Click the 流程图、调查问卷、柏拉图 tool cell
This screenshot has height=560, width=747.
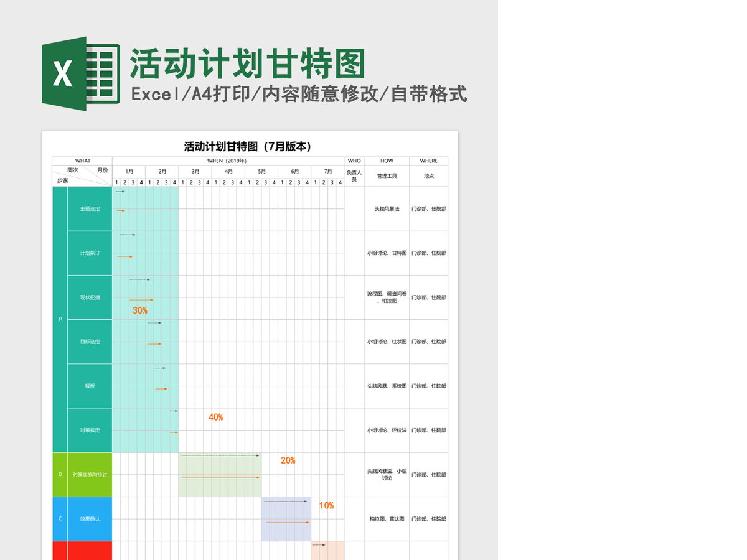(387, 297)
